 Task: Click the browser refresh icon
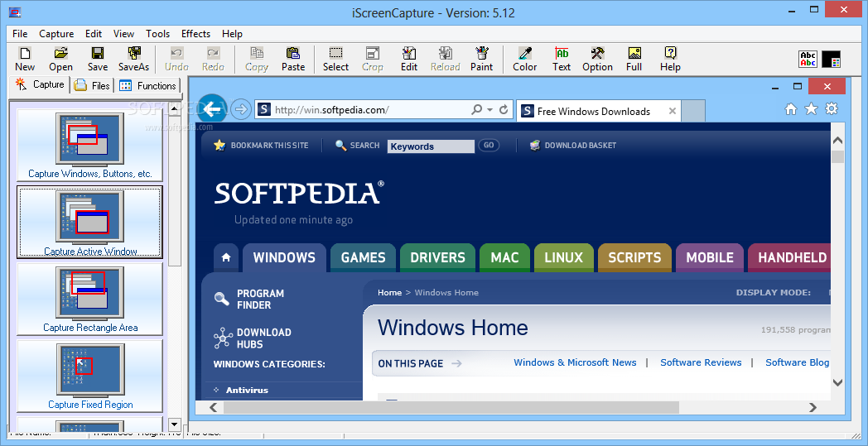[x=504, y=109]
